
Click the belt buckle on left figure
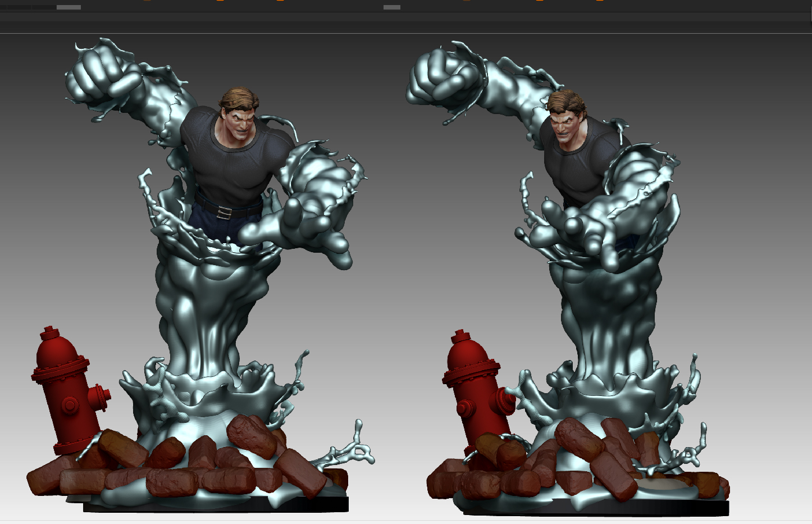click(223, 212)
